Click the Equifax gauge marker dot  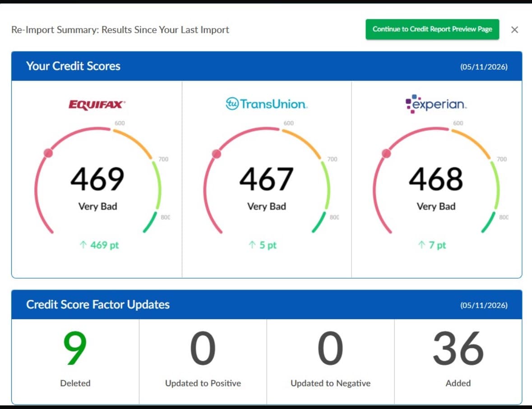point(49,153)
